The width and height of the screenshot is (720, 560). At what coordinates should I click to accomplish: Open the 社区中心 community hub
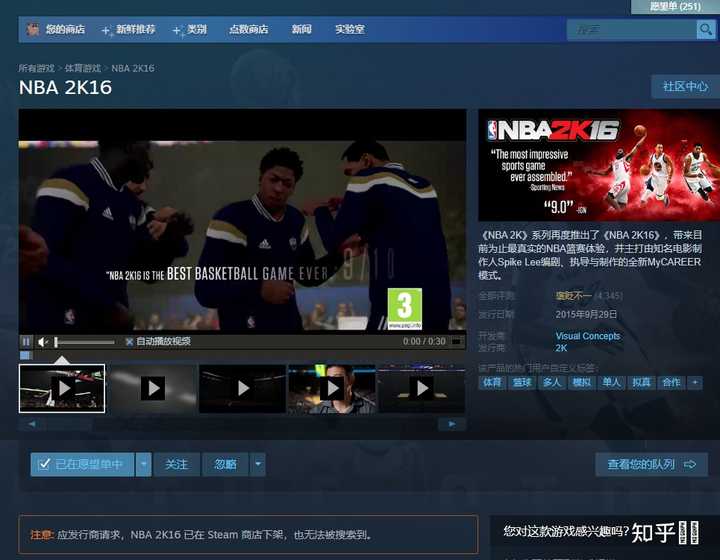click(685, 87)
